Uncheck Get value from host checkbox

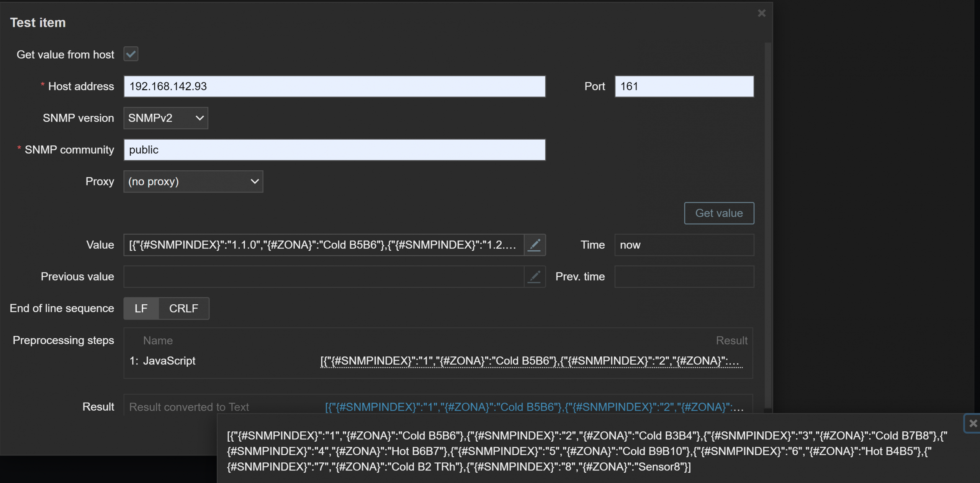pos(131,54)
